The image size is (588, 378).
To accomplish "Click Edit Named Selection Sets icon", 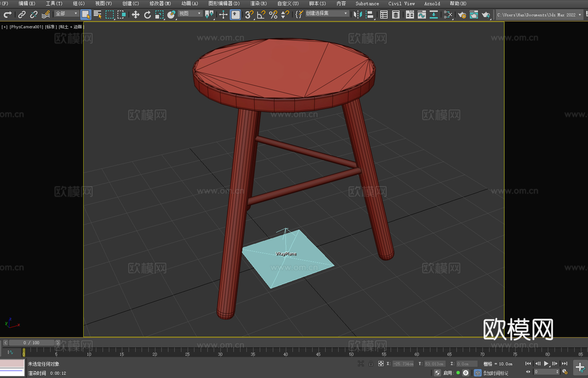I will (x=299, y=14).
